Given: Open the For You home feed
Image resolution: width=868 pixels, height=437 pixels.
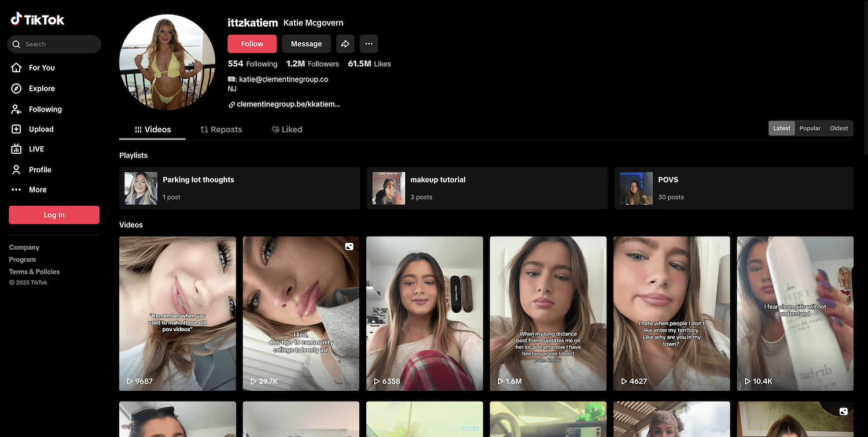Looking at the screenshot, I should 41,68.
